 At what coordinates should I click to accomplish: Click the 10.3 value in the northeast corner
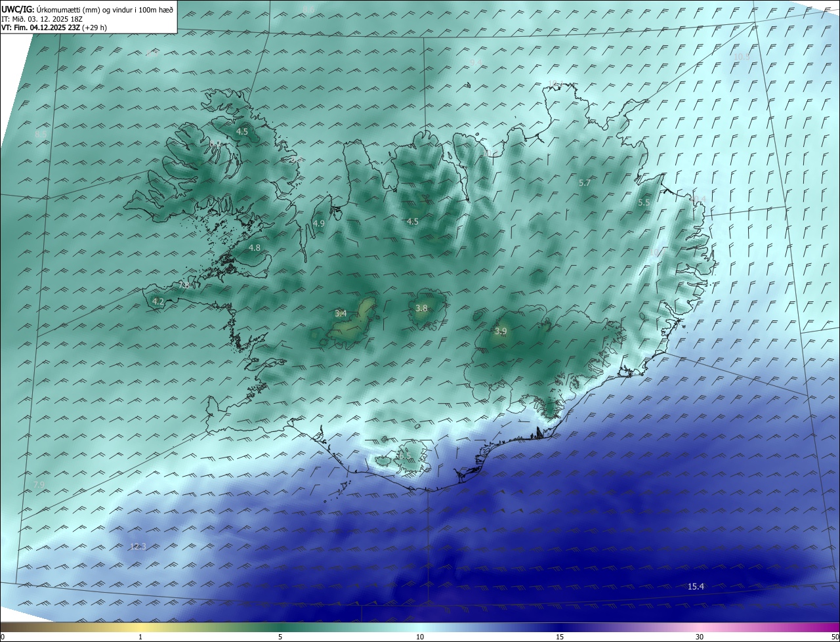click(742, 56)
